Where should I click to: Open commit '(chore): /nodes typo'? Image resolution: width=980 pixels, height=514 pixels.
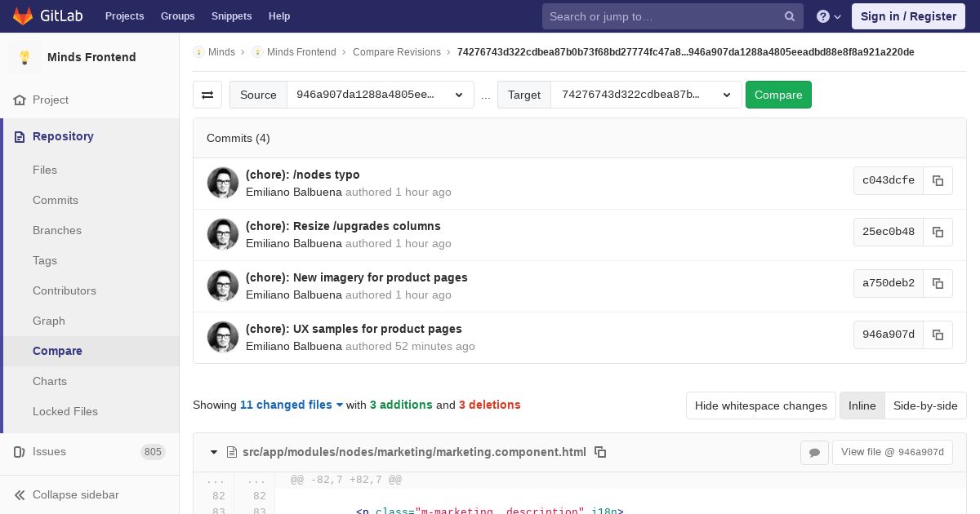tap(302, 175)
